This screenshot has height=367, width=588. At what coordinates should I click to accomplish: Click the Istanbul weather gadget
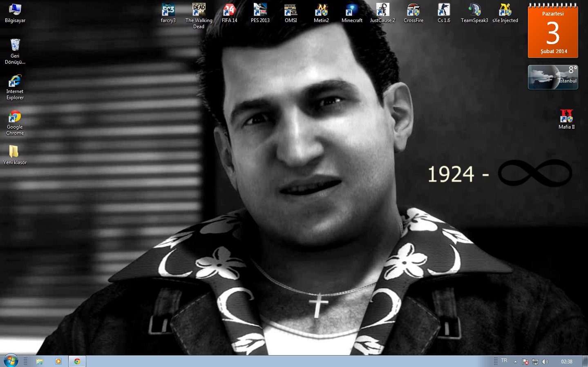[553, 77]
